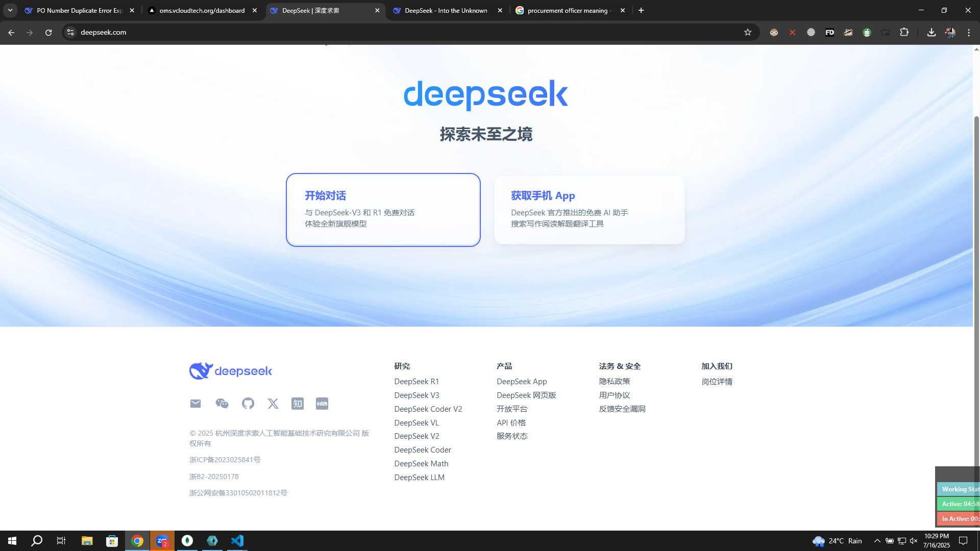
Task: Open the Xiaohongshu icon in footer
Action: tap(322, 404)
